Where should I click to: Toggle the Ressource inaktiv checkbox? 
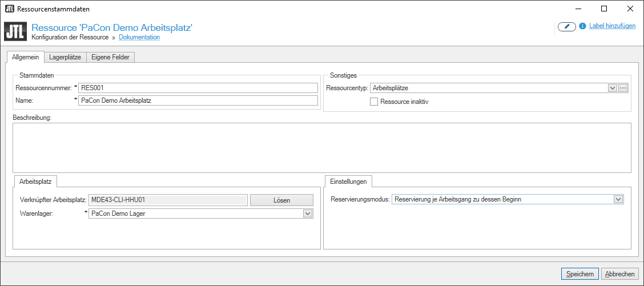(374, 102)
